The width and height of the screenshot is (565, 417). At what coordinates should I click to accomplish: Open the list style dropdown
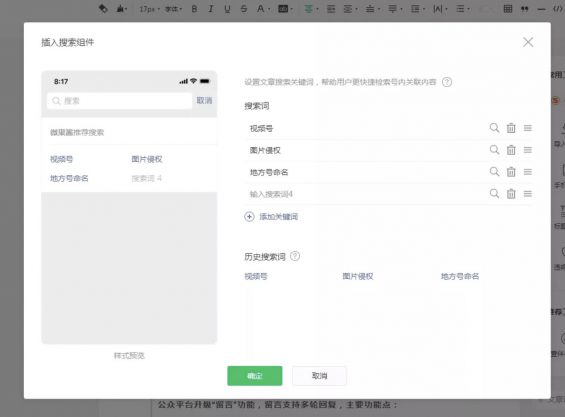point(462,9)
